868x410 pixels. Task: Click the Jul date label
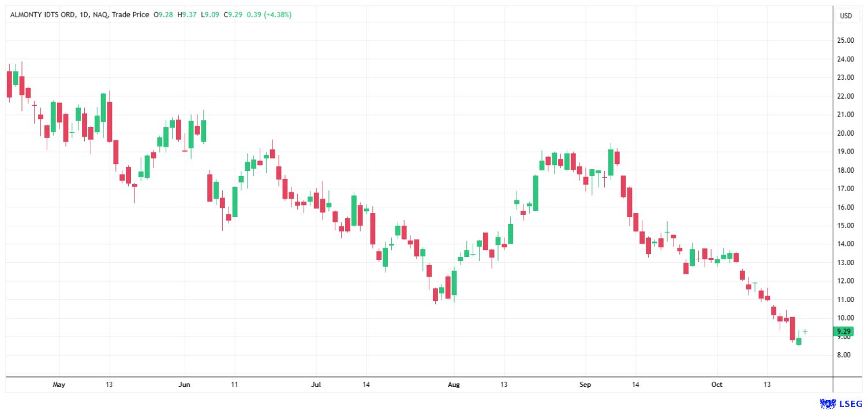click(316, 384)
